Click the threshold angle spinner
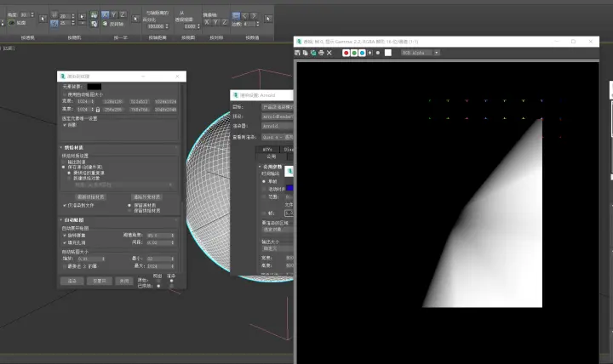 tap(172, 236)
